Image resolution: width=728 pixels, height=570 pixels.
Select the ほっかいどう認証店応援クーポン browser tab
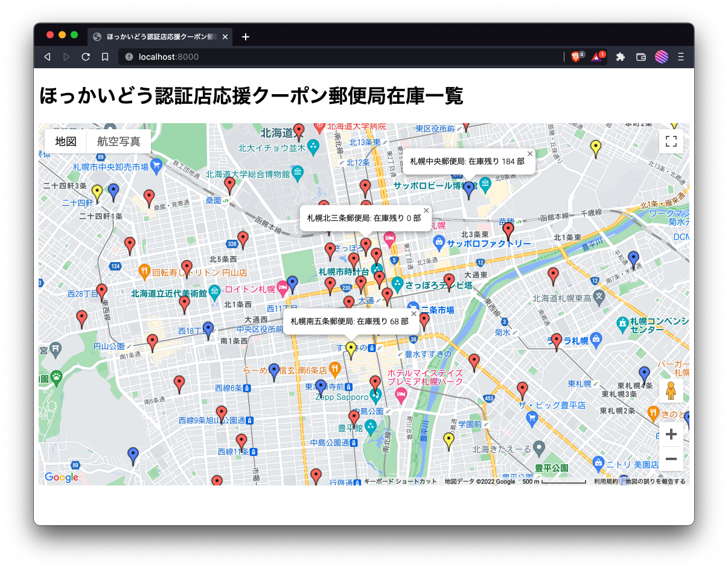point(160,37)
